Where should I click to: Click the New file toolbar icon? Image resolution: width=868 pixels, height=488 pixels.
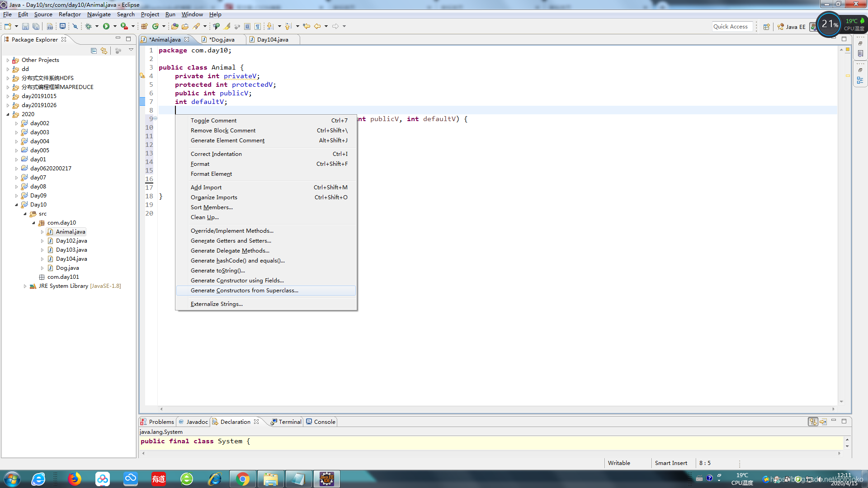point(8,26)
